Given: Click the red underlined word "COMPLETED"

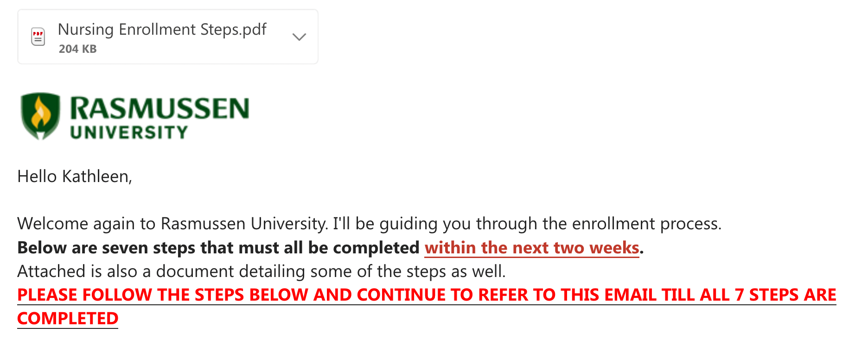Looking at the screenshot, I should [x=68, y=319].
